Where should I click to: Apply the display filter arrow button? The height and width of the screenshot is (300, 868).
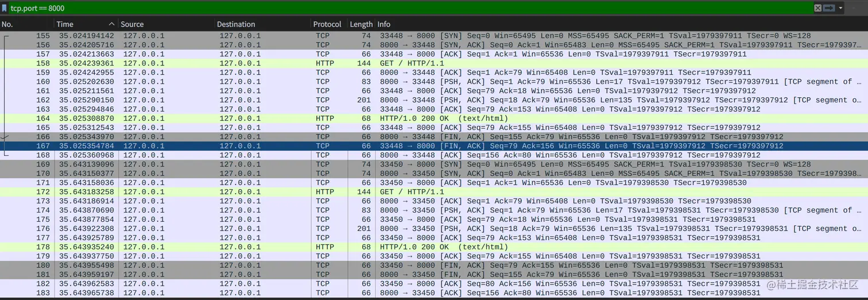coord(829,8)
